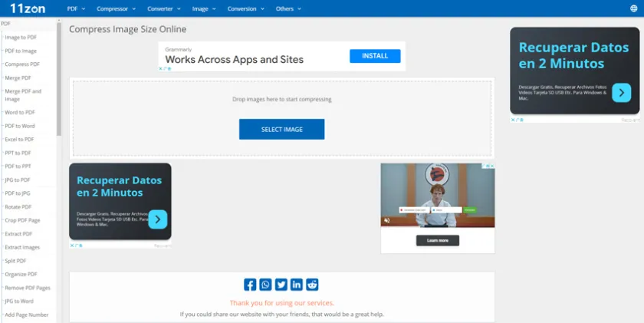Click the Twitter share icon
644x323 pixels.
[281, 285]
